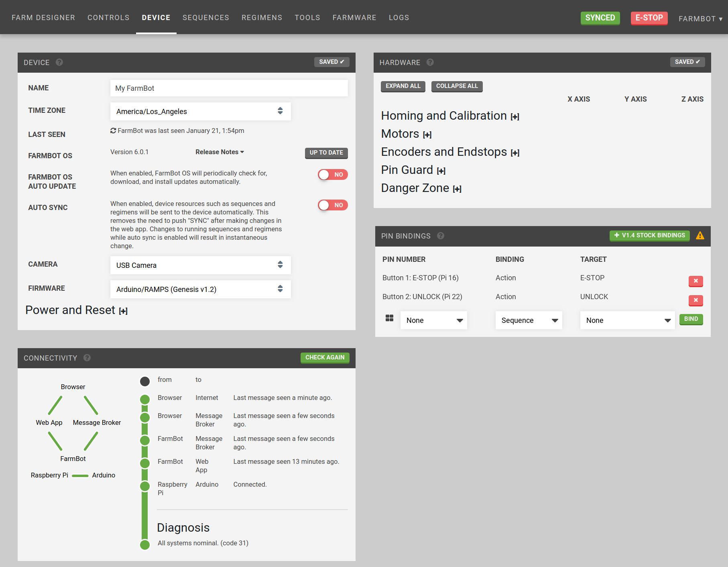This screenshot has width=728, height=567.
Task: Expand the Homing and Calibration section
Action: 515,117
